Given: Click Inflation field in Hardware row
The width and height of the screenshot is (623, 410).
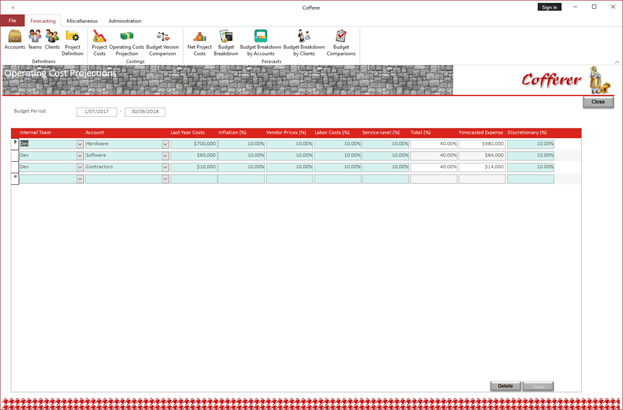Looking at the screenshot, I should pos(241,144).
